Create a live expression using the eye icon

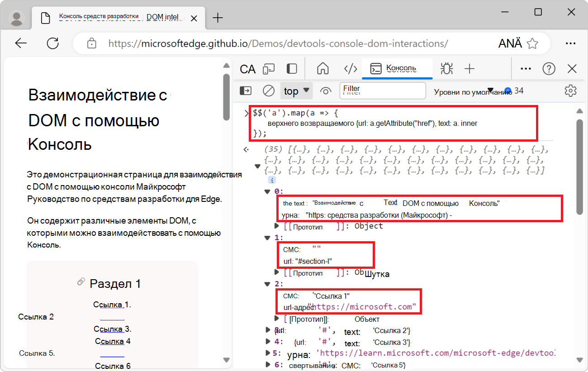(x=326, y=91)
